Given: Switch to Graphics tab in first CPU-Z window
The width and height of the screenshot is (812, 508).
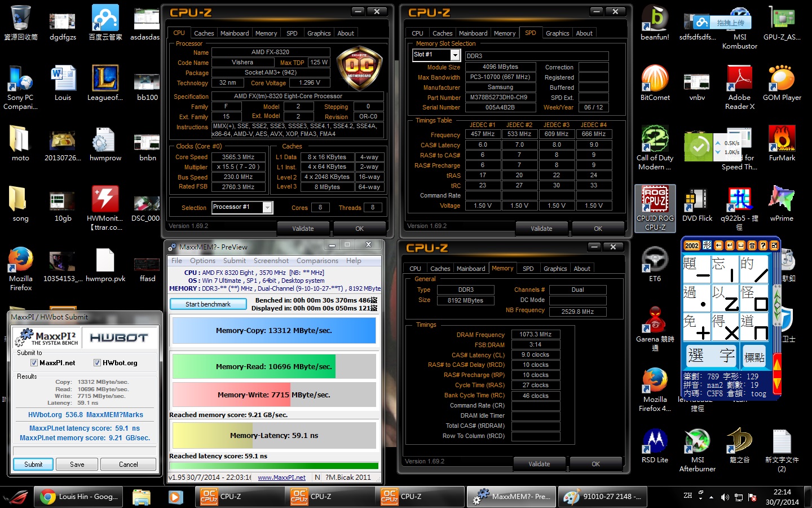Looking at the screenshot, I should [319, 33].
